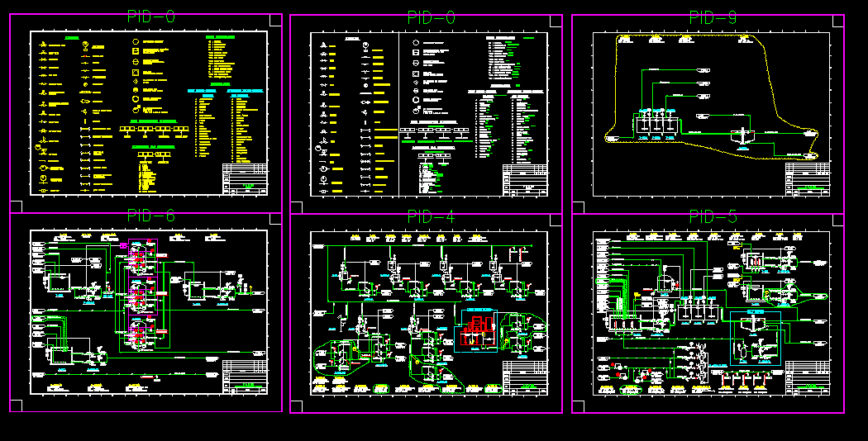This screenshot has width=868, height=441.
Task: Pick the yellow dotted boundary outline in PID-9
Action: [711, 97]
